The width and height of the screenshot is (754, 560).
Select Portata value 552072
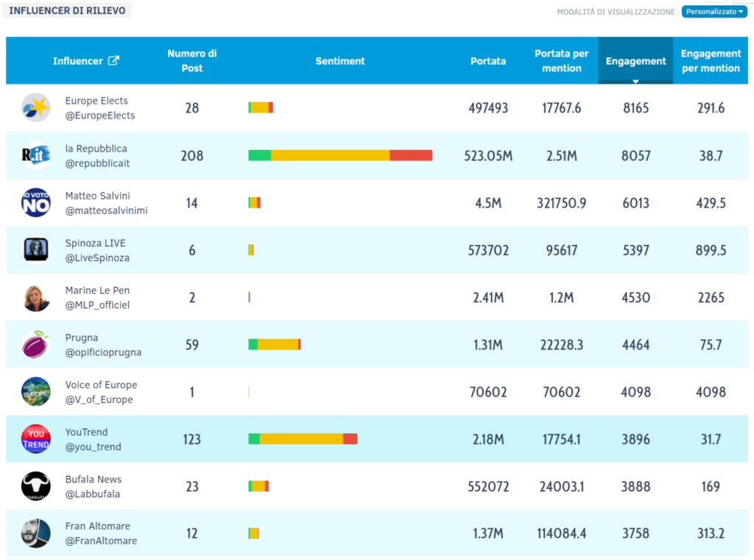488,486
